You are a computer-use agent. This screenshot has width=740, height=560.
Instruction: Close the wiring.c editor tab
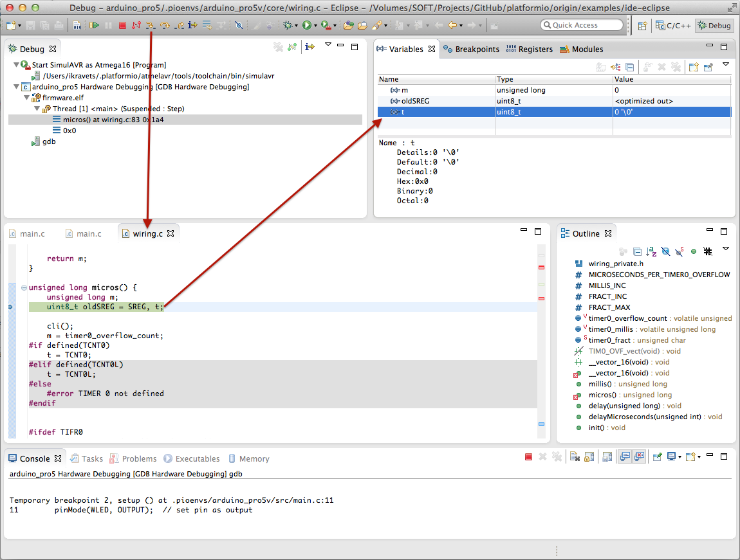(x=171, y=233)
